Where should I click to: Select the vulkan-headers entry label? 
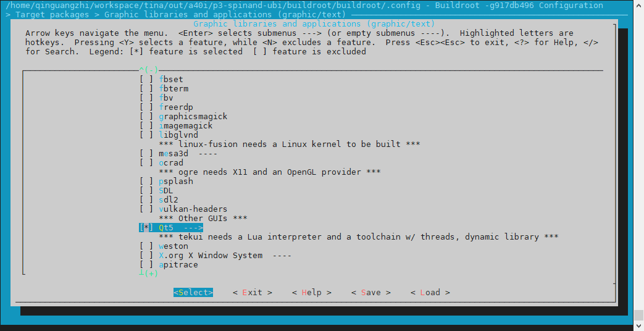pos(193,209)
